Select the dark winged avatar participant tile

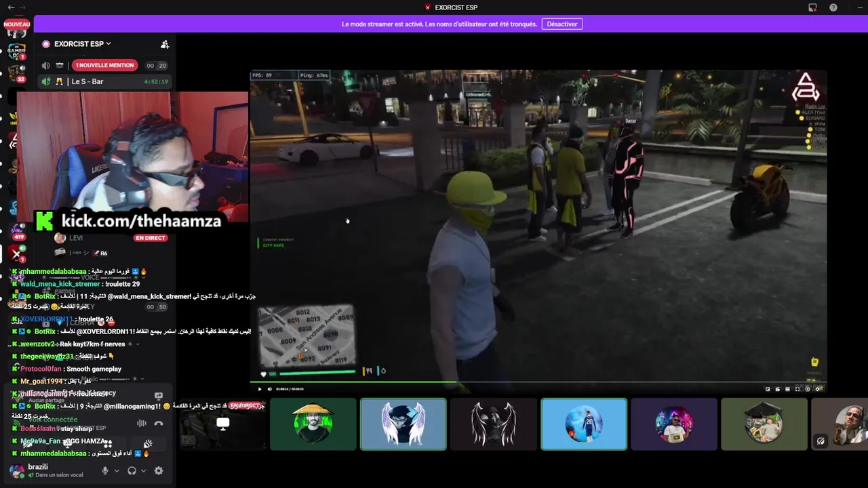click(494, 424)
